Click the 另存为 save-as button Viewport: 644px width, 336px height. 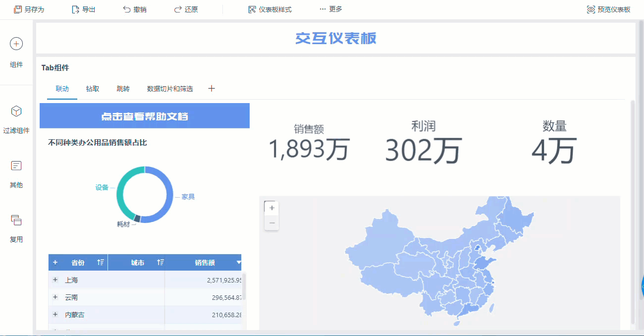tap(29, 9)
